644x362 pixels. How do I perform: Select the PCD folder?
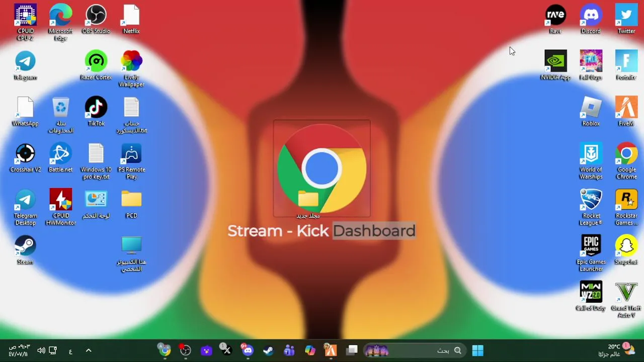click(131, 204)
